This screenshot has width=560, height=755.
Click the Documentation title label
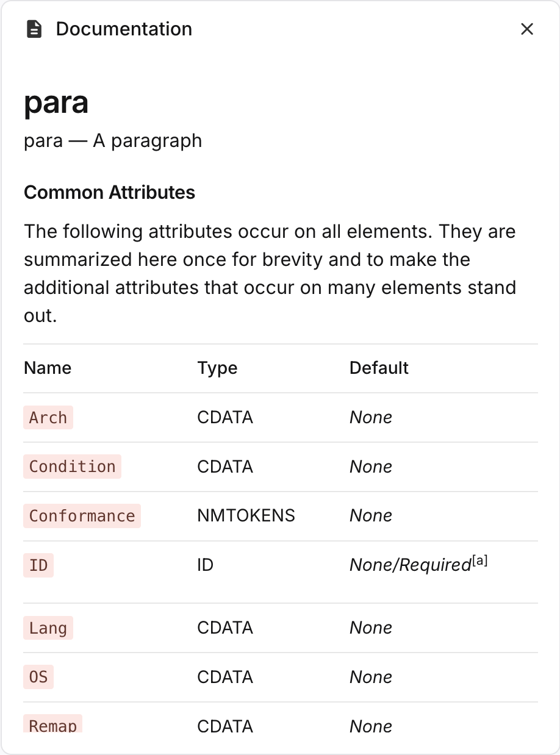pyautogui.click(x=124, y=28)
